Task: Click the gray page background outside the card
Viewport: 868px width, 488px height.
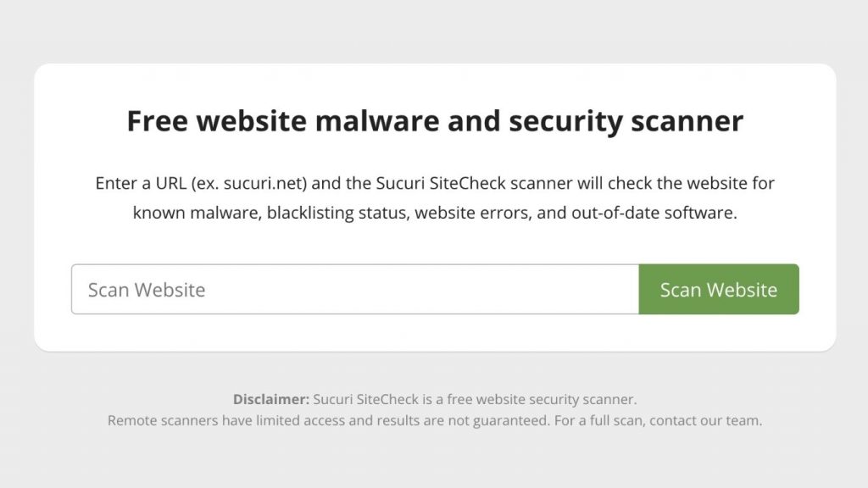Action: coord(434,30)
